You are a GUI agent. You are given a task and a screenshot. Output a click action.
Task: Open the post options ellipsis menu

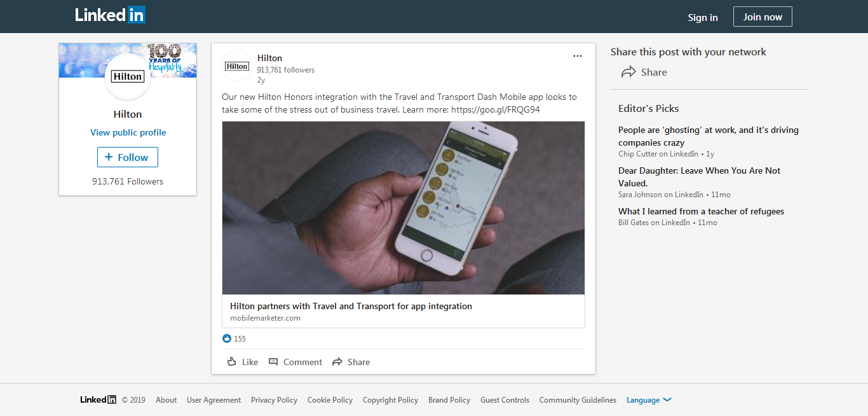[x=578, y=56]
